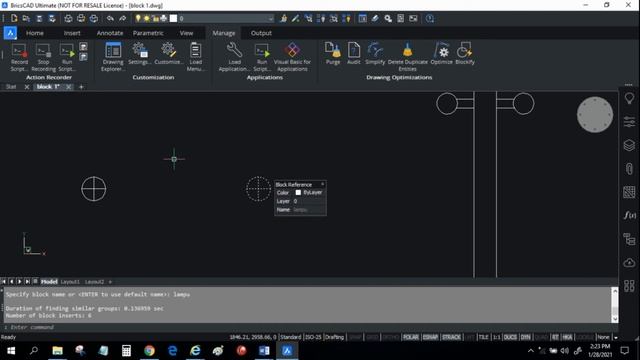This screenshot has width=640, height=360.
Task: Show hidden system tray icons
Action: click(531, 351)
